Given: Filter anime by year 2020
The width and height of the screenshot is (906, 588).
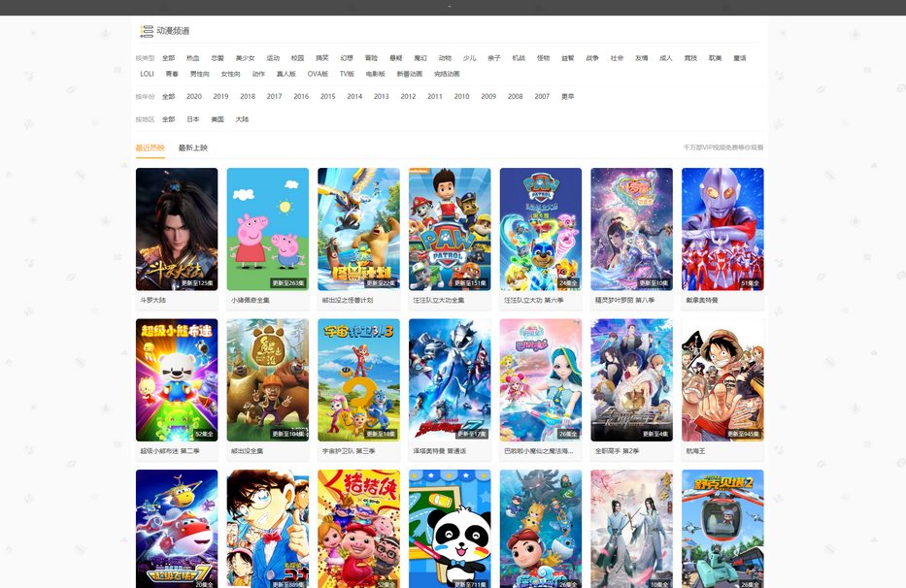Looking at the screenshot, I should pos(194,96).
